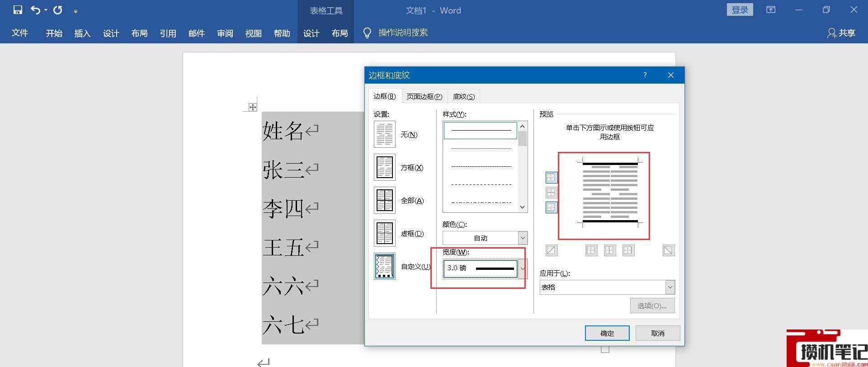Screen dimensions: 868x367
Task: Open the 文件 menu
Action: click(x=20, y=33)
